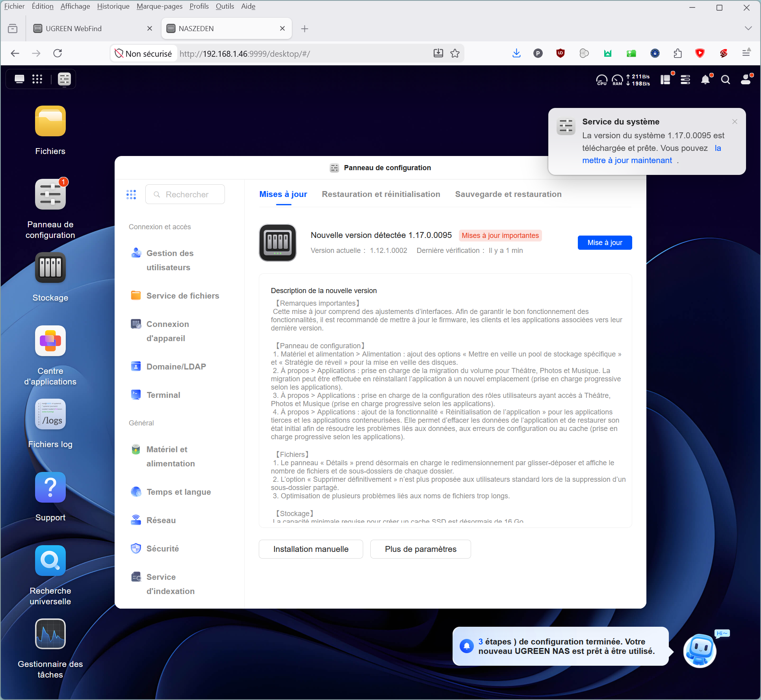Open notifications bell
This screenshot has height=700, width=761.
(x=705, y=80)
